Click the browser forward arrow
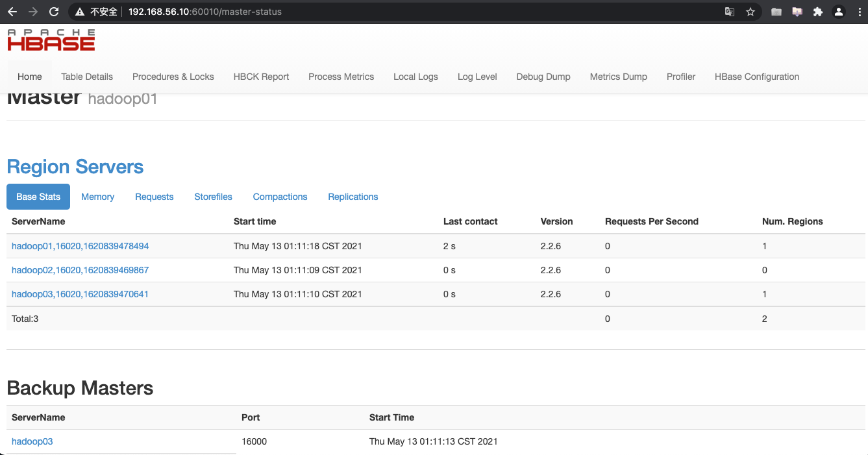This screenshot has height=455, width=868. click(33, 12)
